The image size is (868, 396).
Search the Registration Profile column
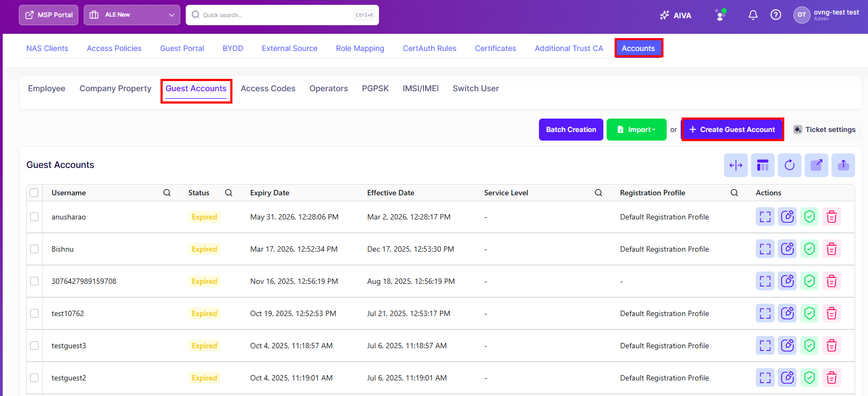click(734, 193)
